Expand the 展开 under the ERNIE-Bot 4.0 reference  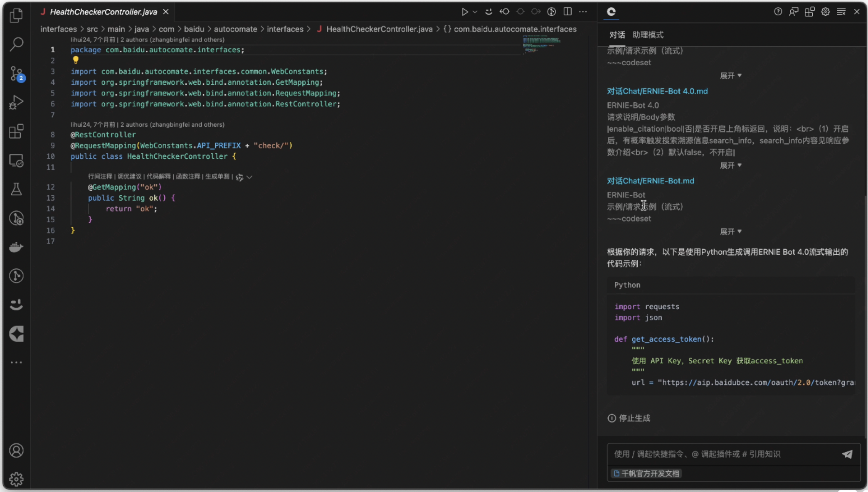730,165
